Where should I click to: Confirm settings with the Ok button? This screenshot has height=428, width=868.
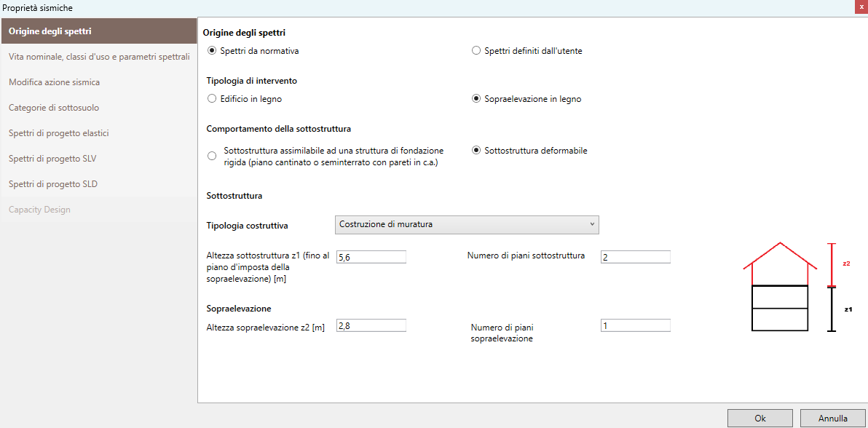coord(759,419)
